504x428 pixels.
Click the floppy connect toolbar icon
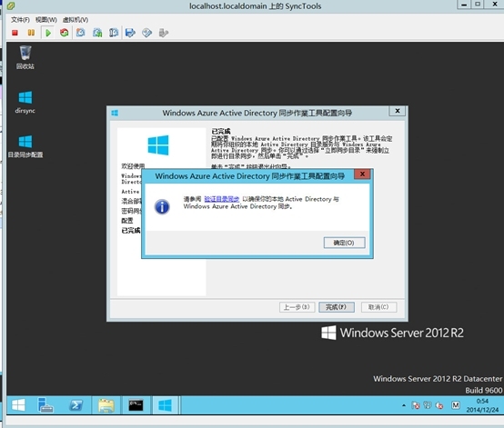click(x=130, y=33)
